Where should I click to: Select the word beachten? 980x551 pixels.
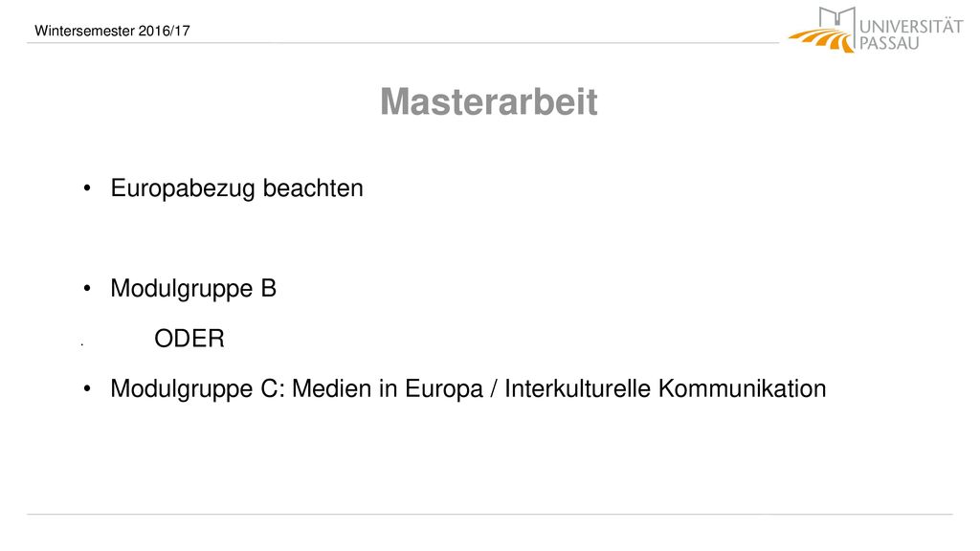click(x=313, y=188)
